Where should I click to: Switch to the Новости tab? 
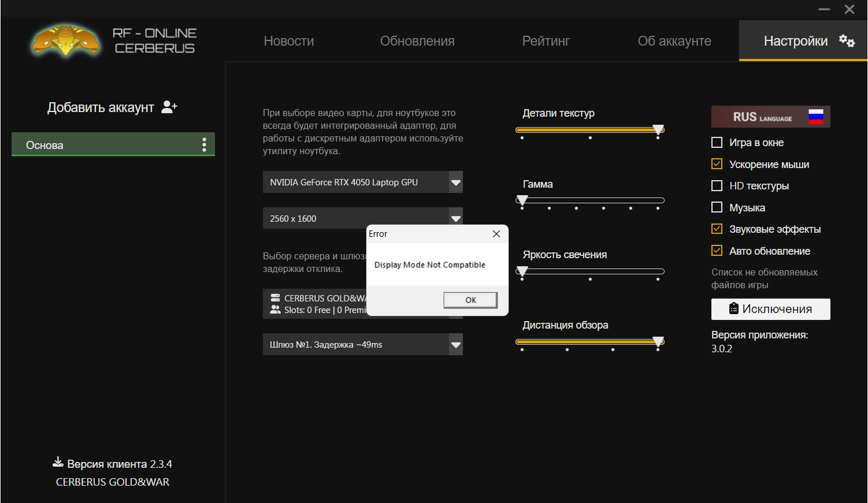288,41
